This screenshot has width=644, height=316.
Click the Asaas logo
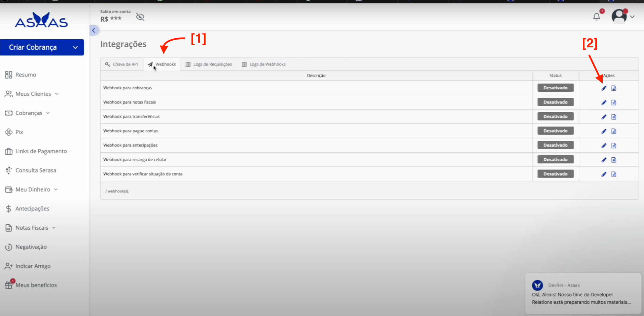[x=41, y=20]
